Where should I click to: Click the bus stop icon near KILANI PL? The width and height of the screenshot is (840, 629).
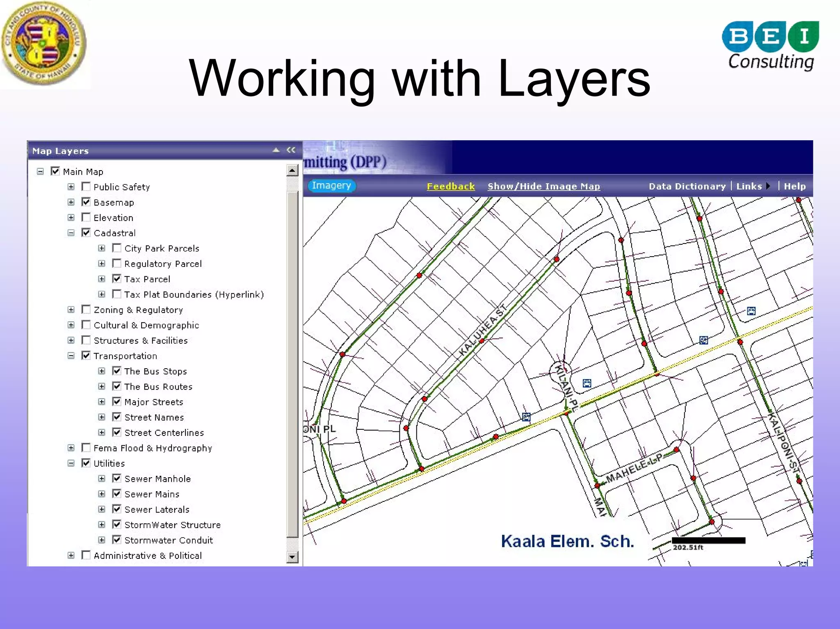pos(587,383)
